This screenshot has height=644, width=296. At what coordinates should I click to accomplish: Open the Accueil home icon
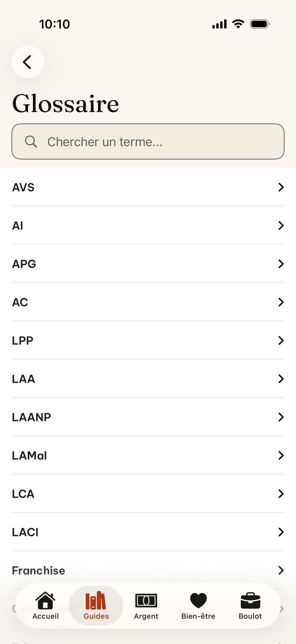tap(45, 601)
